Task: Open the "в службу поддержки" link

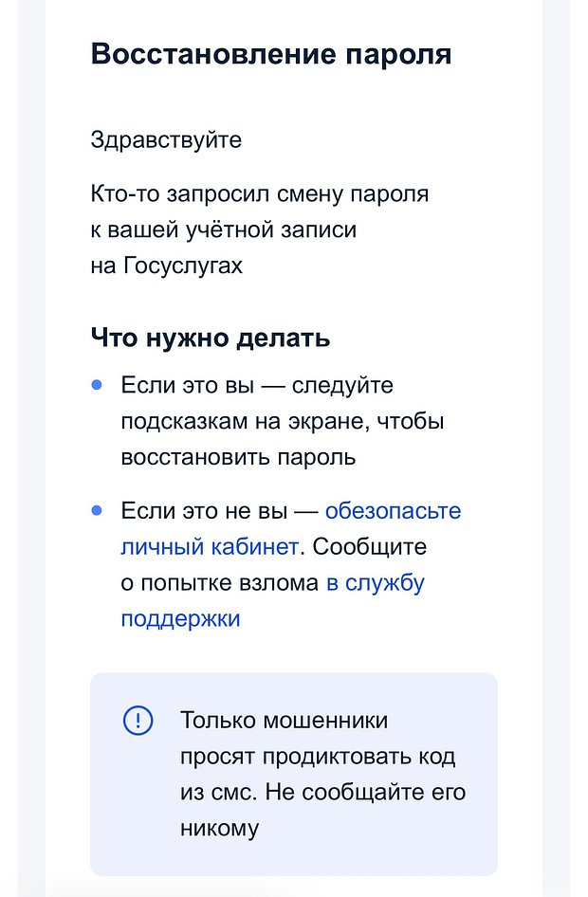Action: pos(376,583)
